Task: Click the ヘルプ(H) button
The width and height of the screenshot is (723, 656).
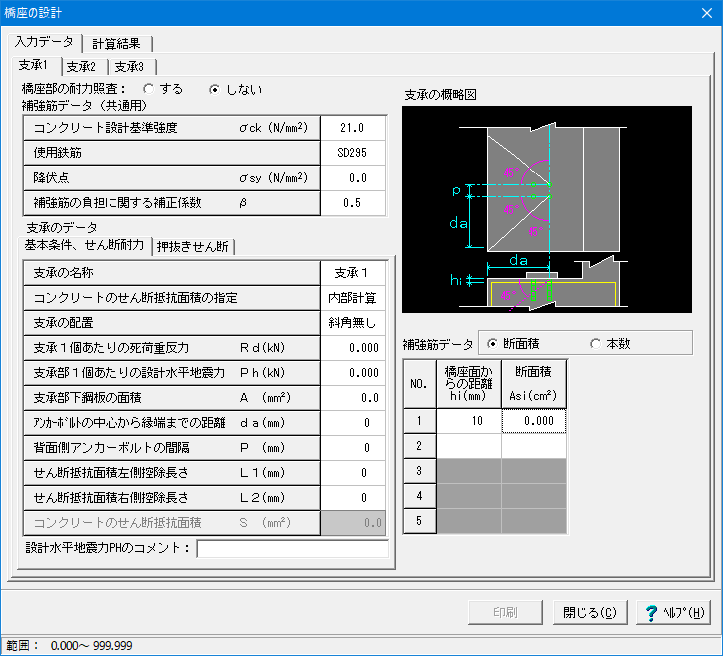Action: coord(673,612)
